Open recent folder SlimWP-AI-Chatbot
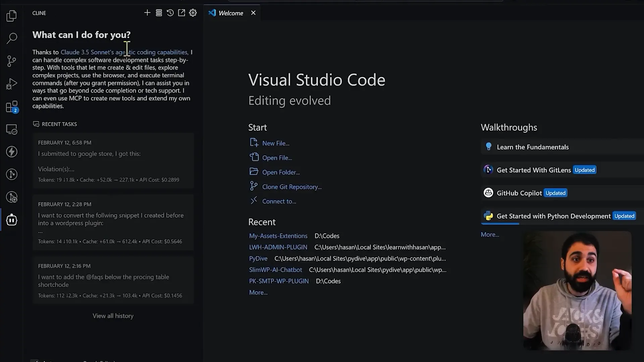644x362 pixels. [x=275, y=270]
